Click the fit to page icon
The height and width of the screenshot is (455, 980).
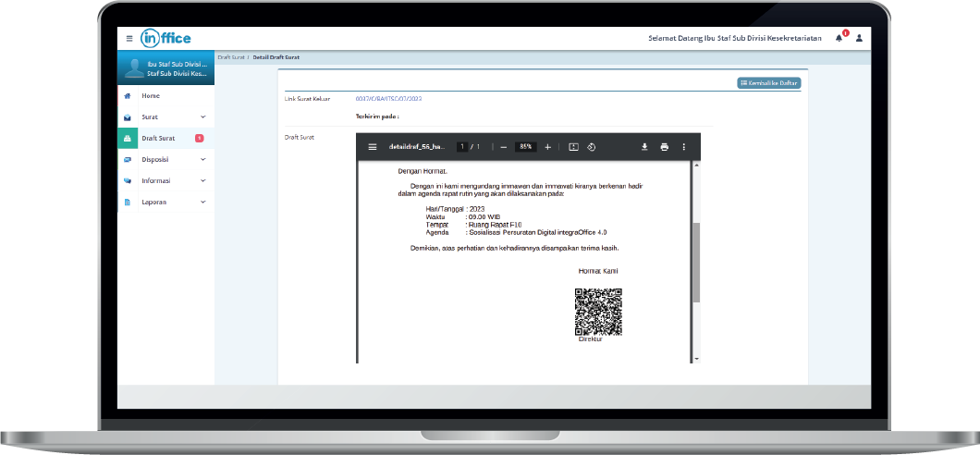click(573, 146)
